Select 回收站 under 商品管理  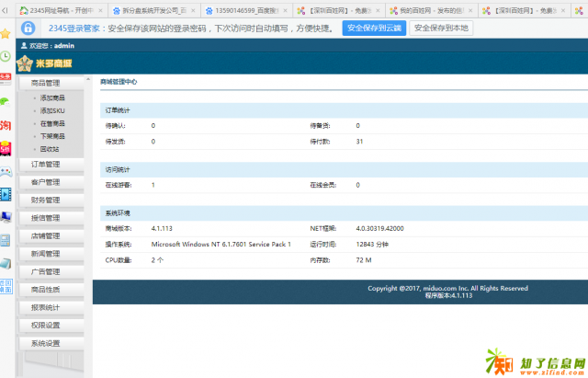pos(50,148)
